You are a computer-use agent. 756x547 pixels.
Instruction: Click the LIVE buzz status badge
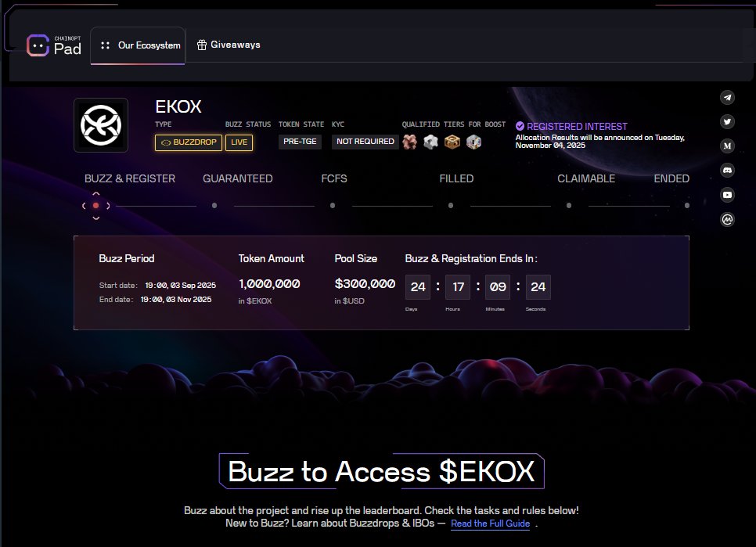239,142
